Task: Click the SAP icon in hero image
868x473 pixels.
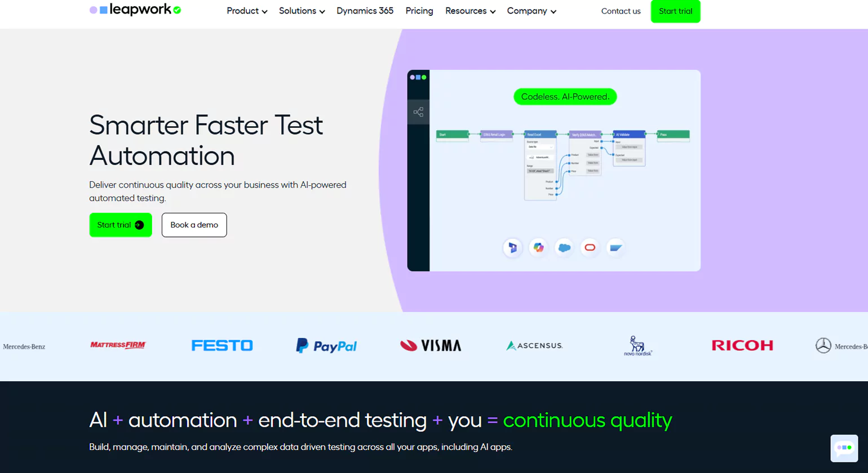Action: 615,248
